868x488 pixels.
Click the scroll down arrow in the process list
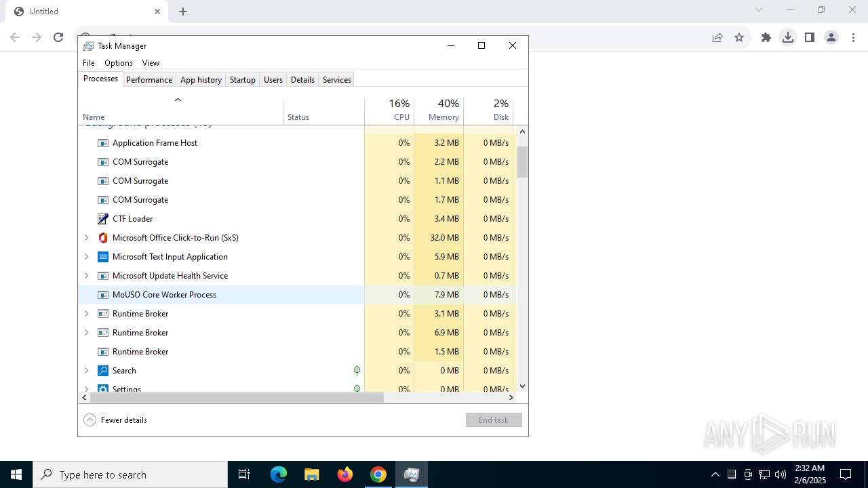click(522, 386)
